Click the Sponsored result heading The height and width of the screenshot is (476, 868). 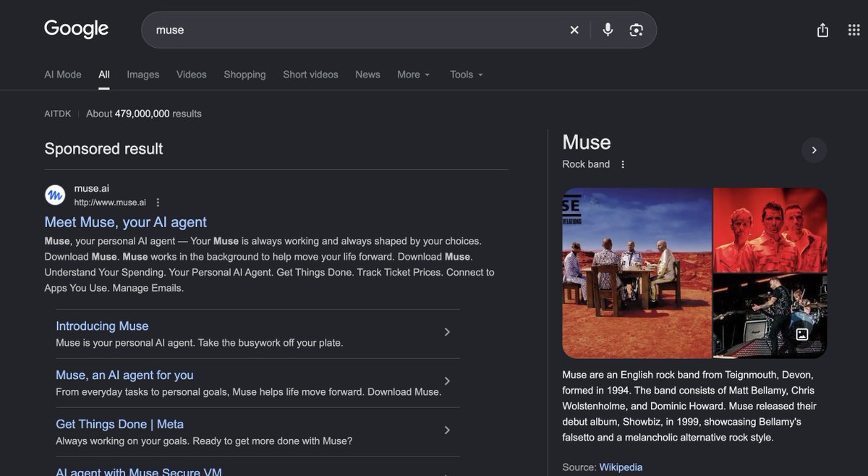coord(103,149)
